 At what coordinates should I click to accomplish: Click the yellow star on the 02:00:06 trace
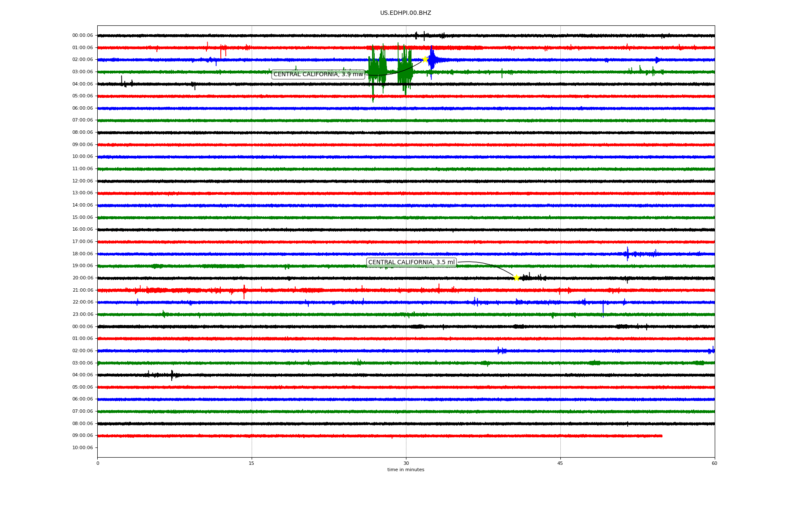[425, 59]
